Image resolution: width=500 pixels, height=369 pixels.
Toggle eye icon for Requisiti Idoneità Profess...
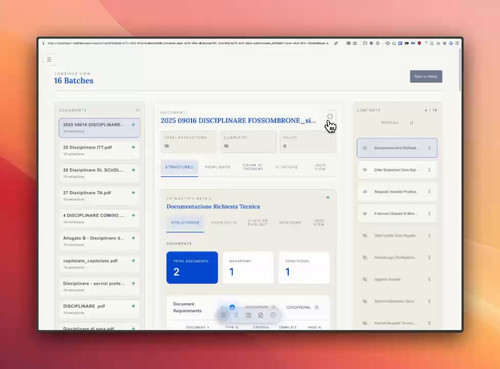click(365, 192)
